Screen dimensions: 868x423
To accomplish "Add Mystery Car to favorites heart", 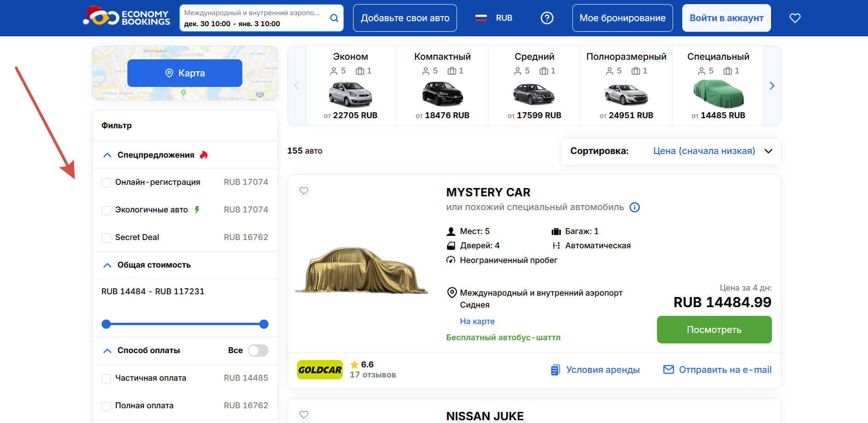I will tap(304, 190).
